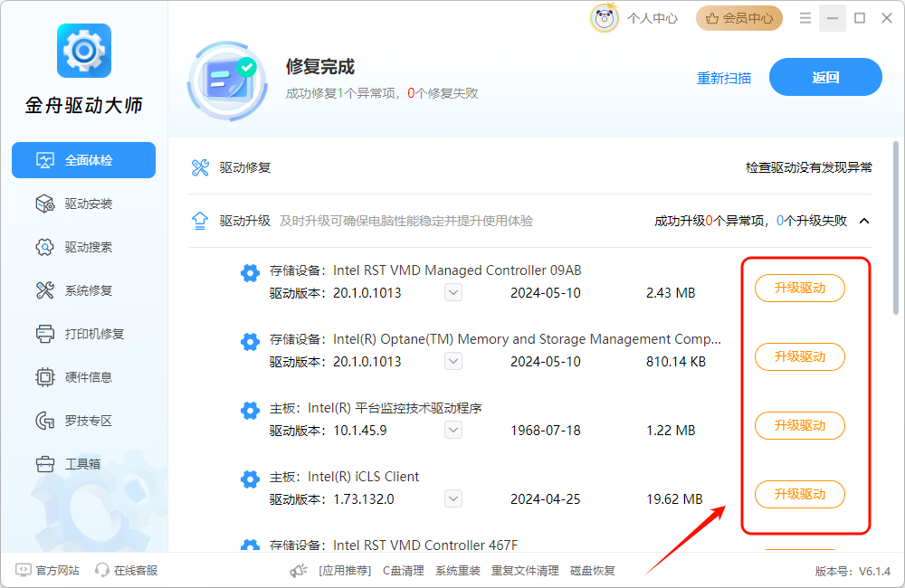Open version dropdown for Intel iCLS Client
905x588 pixels.
pos(453,498)
